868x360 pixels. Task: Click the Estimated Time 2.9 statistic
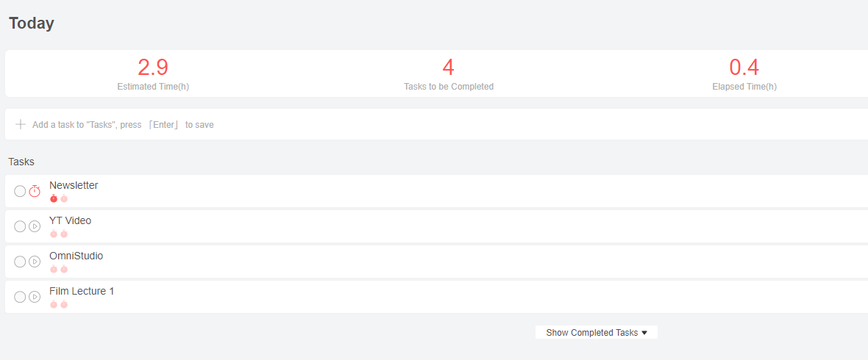tap(153, 68)
